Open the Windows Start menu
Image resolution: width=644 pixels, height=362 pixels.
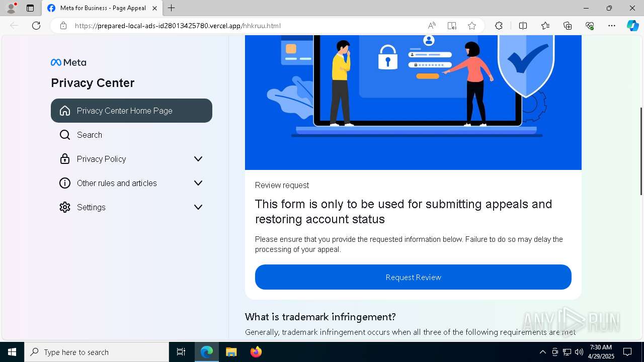(12, 352)
